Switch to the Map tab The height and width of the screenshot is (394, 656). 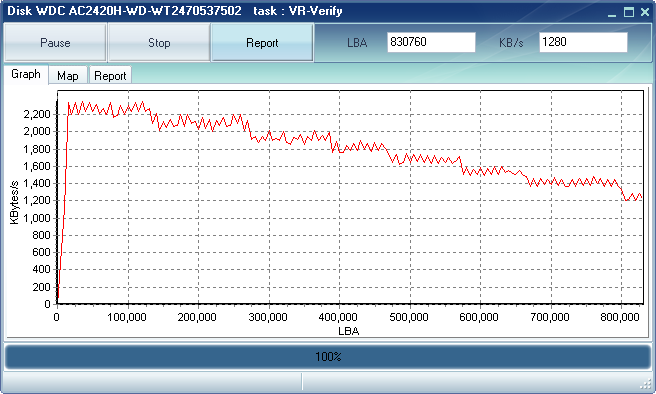click(x=68, y=76)
